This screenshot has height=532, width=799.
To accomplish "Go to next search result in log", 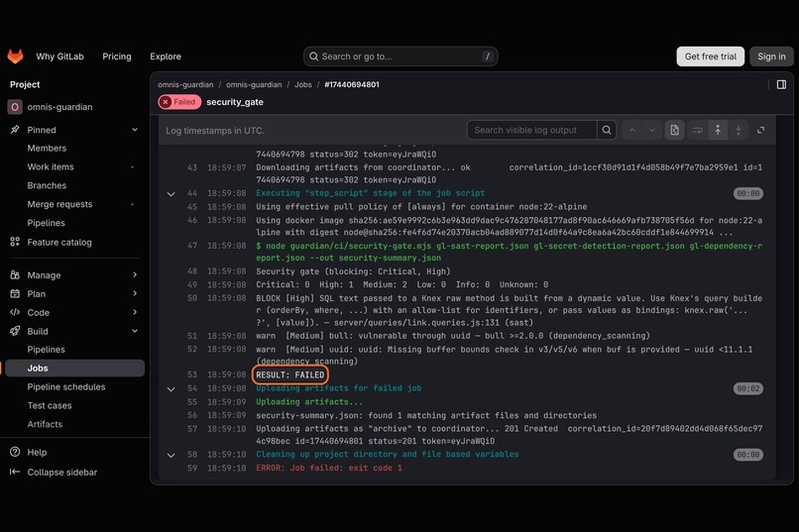I will click(x=651, y=130).
